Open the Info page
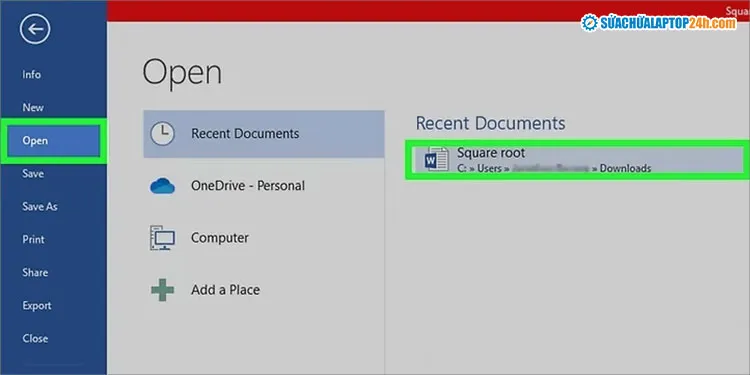 (32, 75)
